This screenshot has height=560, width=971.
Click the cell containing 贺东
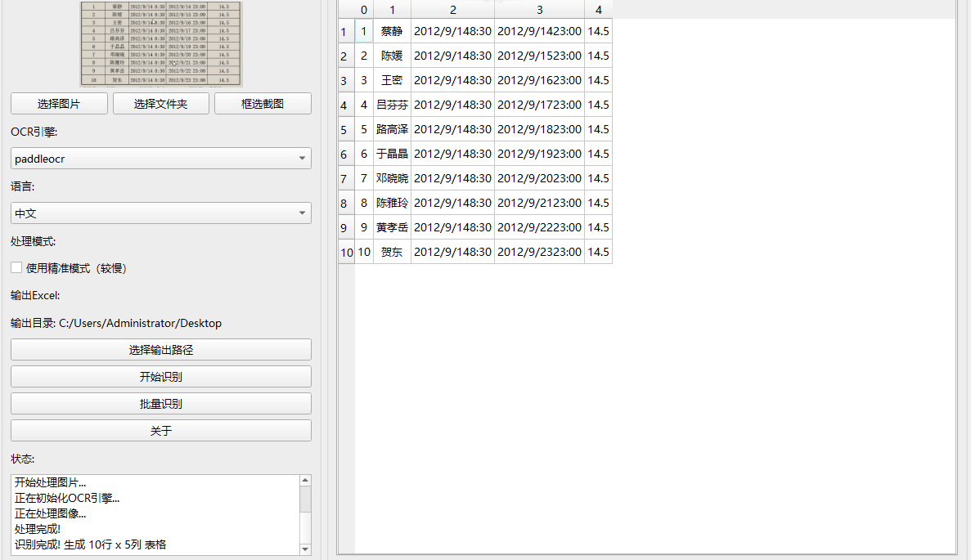tap(392, 252)
